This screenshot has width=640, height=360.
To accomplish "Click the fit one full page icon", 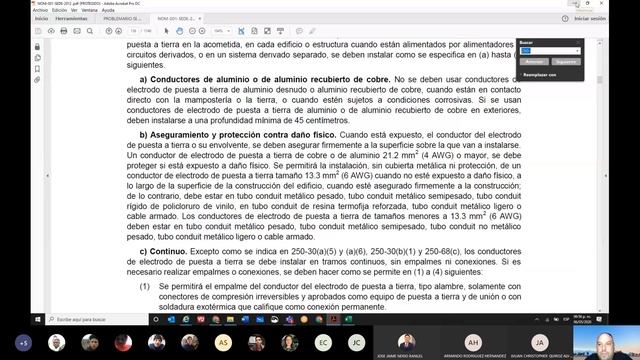I will pos(254,31).
